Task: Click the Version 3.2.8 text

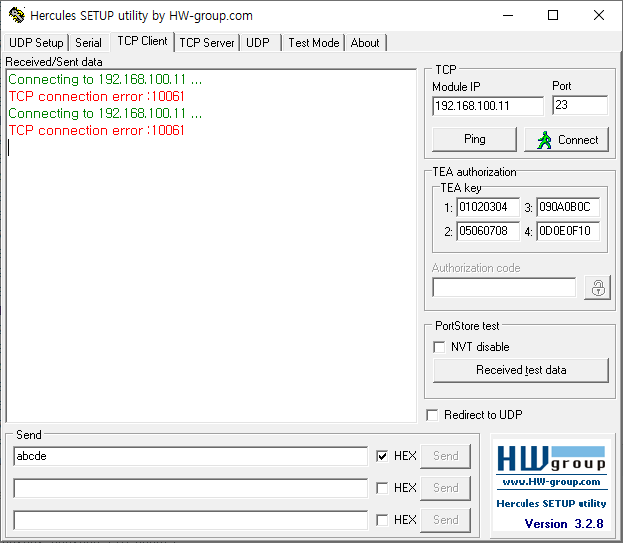Action: [x=564, y=524]
